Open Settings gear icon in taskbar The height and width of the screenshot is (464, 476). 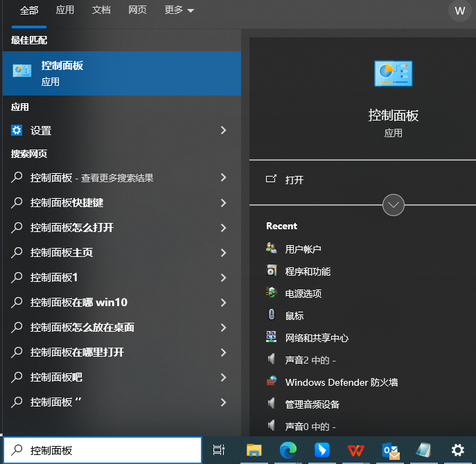click(457, 450)
